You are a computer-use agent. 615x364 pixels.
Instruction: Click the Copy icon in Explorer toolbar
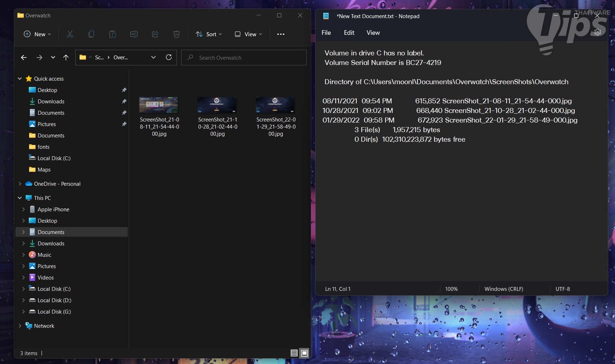click(91, 34)
